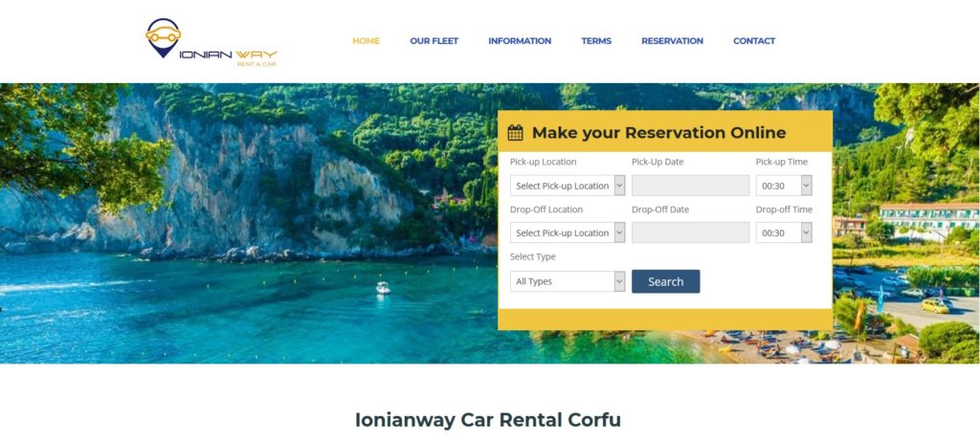Click the Ionian Way Rent A Car text logo
Viewport: 980px width, 442px height.
228,58
